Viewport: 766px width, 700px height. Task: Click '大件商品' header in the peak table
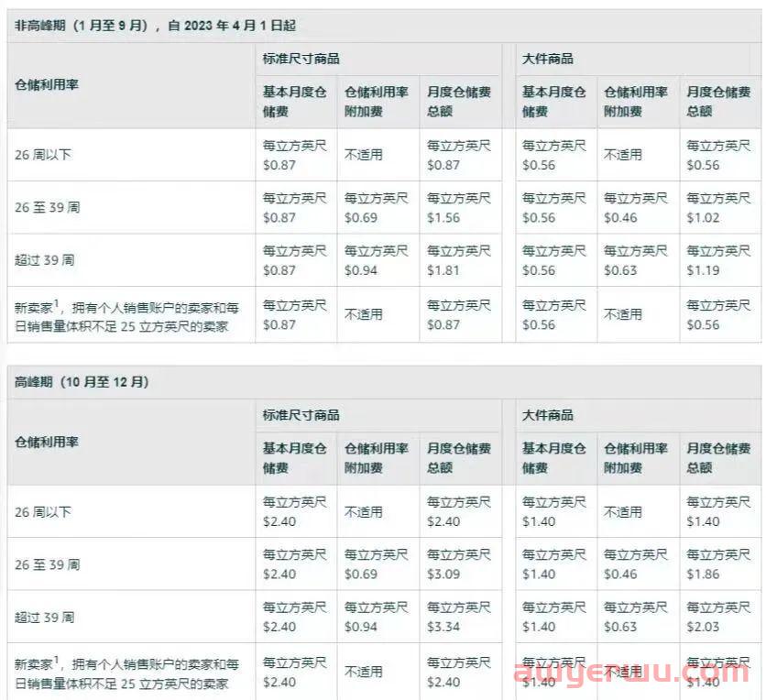tap(548, 416)
